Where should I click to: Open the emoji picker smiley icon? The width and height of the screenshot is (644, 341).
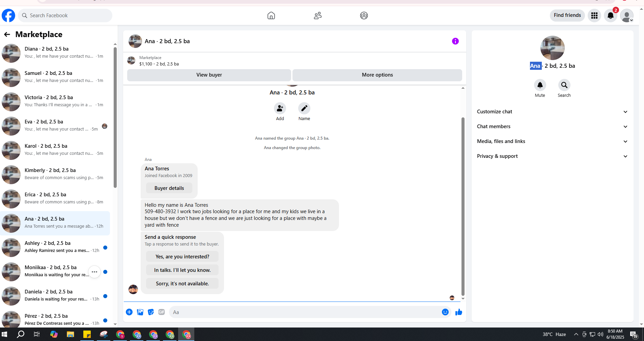click(445, 312)
